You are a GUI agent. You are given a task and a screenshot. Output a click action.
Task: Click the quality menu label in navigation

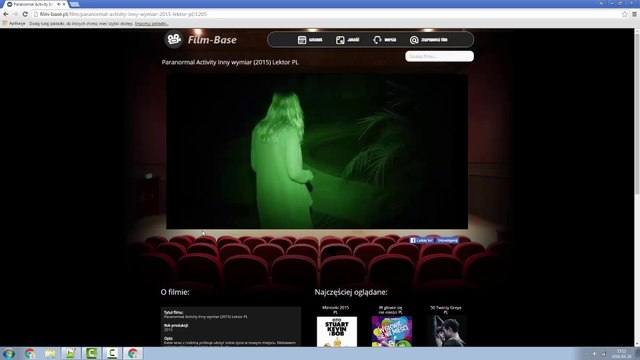pyautogui.click(x=353, y=40)
